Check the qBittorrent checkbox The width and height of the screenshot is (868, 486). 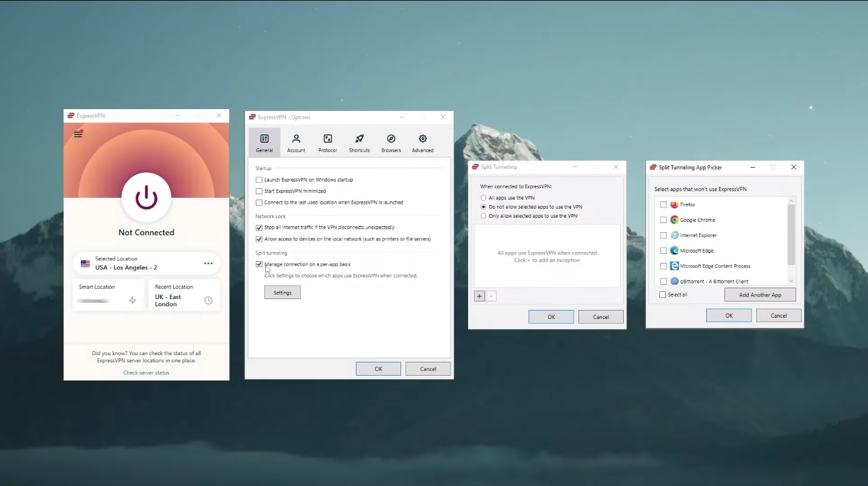(x=664, y=281)
